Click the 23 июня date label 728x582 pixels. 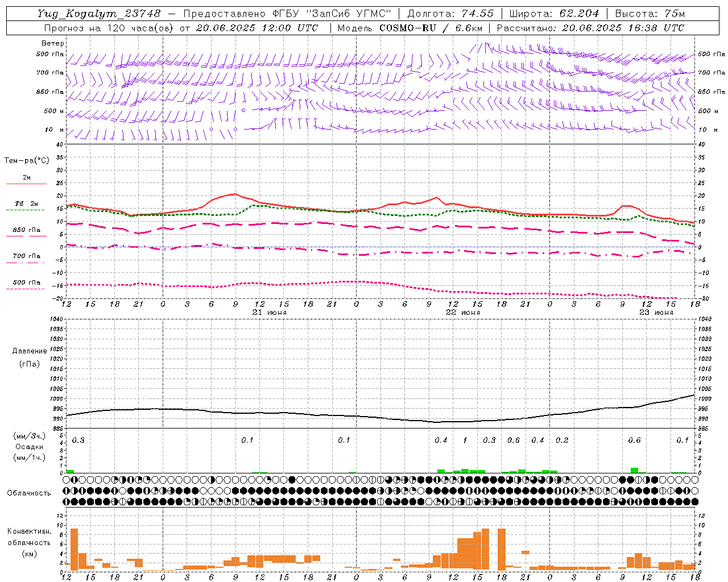point(656,313)
